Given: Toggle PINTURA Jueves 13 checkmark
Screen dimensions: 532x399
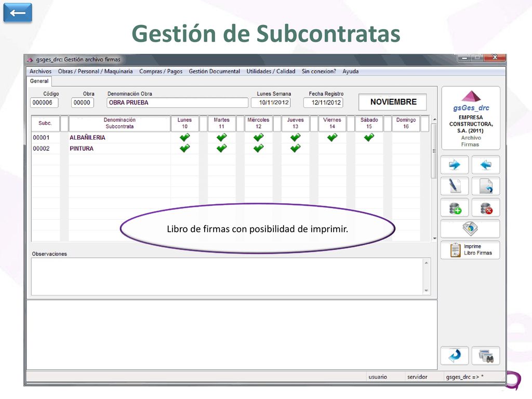Looking at the screenshot, I should click(x=296, y=148).
